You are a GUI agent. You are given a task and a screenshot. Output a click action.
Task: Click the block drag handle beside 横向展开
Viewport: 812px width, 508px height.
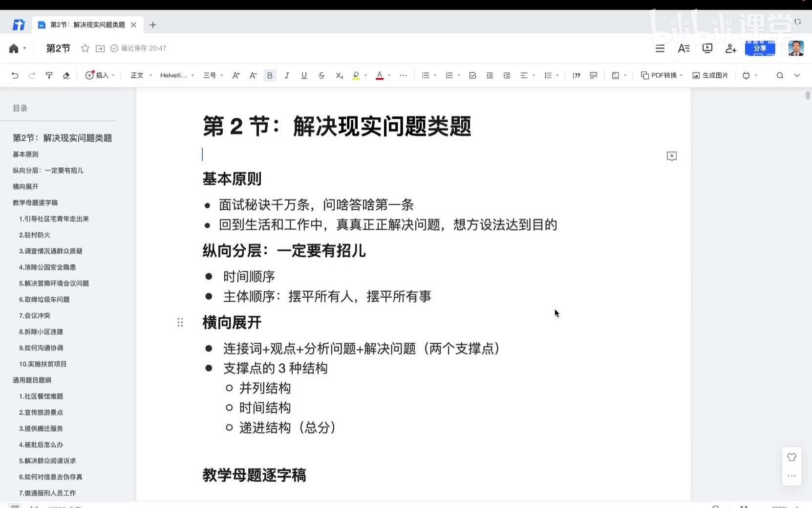tap(180, 322)
